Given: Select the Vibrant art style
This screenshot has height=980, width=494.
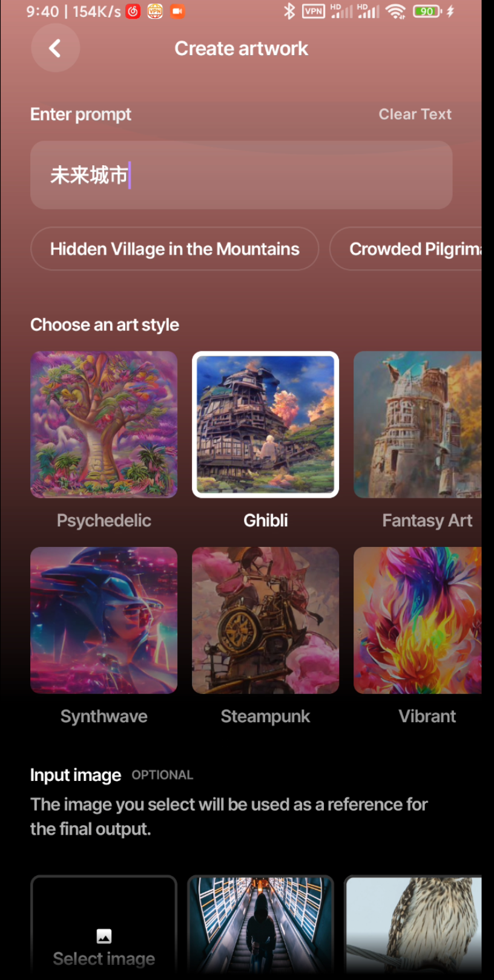Looking at the screenshot, I should pyautogui.click(x=418, y=621).
